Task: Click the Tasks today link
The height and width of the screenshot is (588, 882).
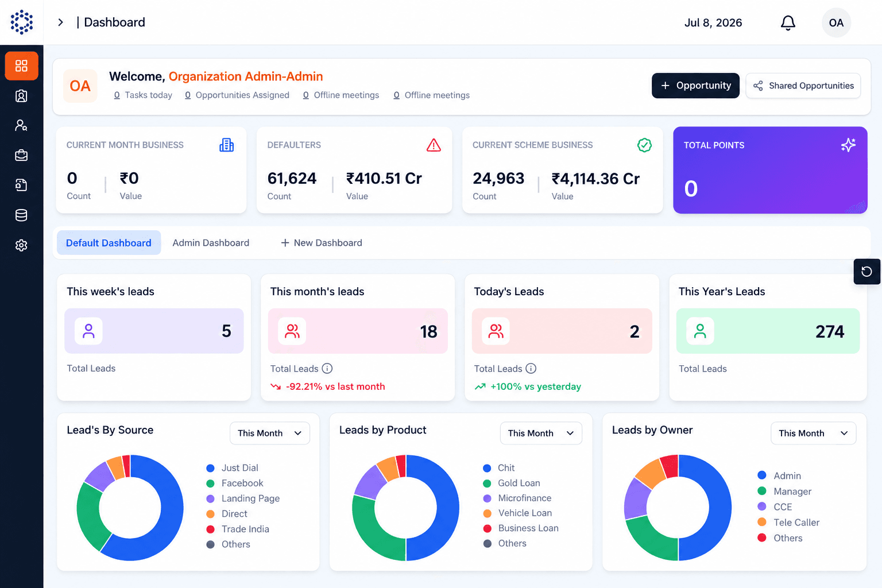Action: [x=143, y=95]
